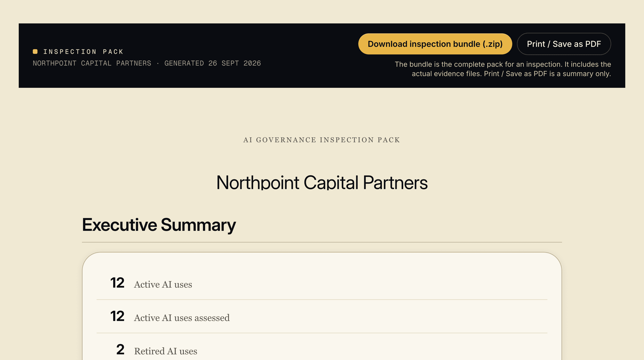
Task: Click the 'Active AI uses assessed' row
Action: tap(322, 316)
